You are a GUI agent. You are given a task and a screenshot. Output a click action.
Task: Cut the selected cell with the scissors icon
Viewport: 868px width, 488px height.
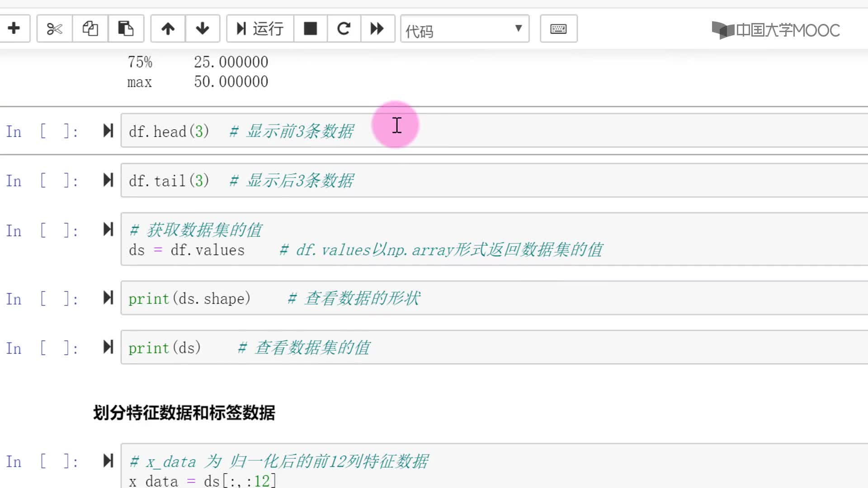54,28
